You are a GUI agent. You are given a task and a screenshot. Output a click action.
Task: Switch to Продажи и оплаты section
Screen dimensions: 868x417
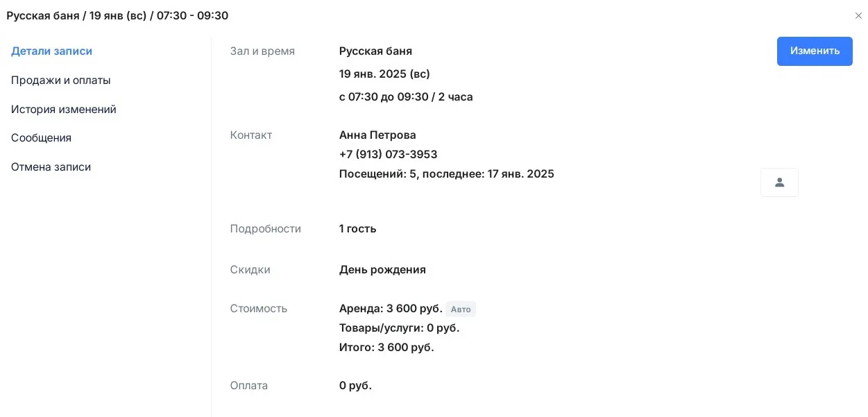60,80
